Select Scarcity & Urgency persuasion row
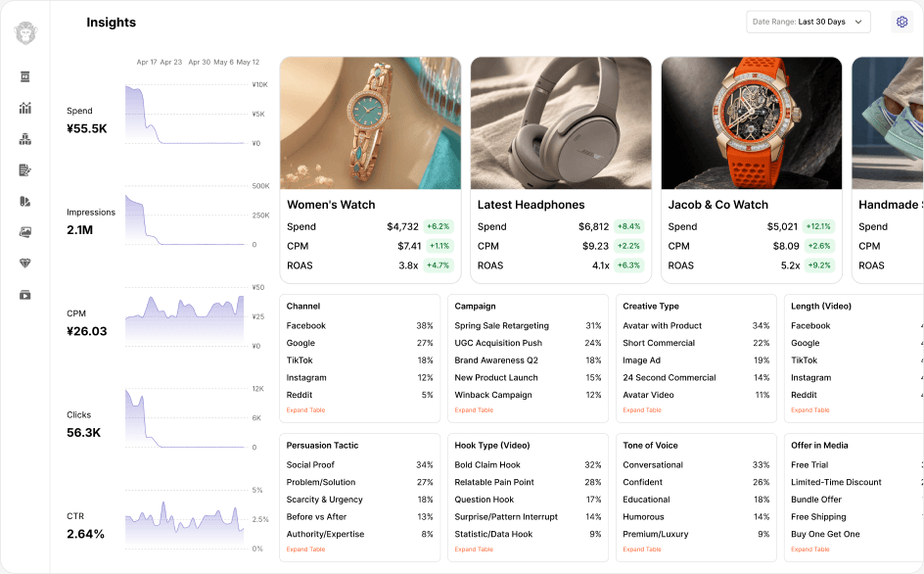924x574 pixels. point(359,500)
